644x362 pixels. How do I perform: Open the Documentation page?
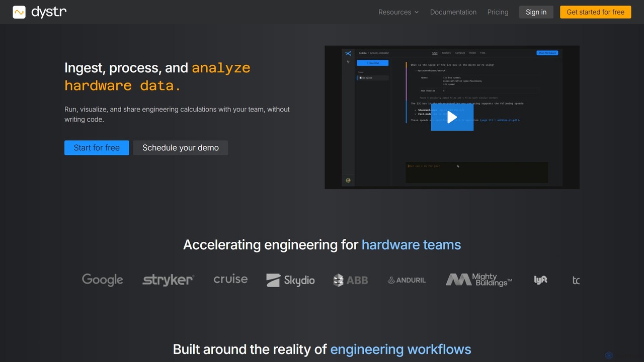point(453,12)
